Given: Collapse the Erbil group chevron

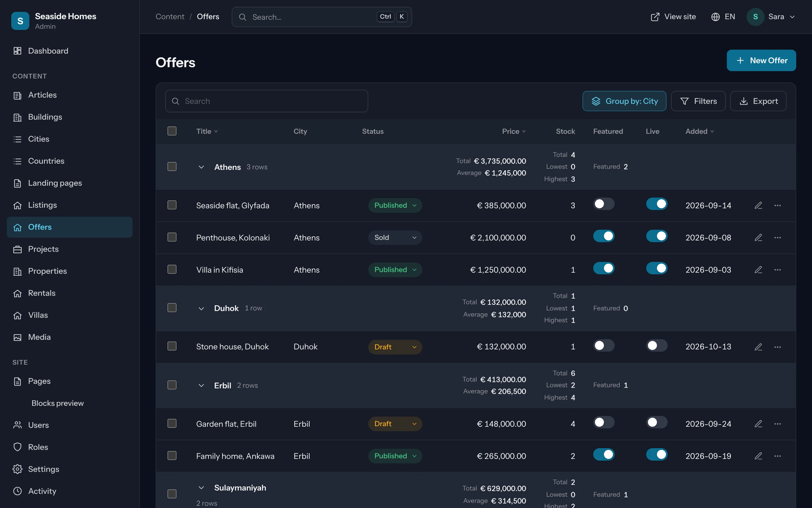Looking at the screenshot, I should (x=201, y=385).
